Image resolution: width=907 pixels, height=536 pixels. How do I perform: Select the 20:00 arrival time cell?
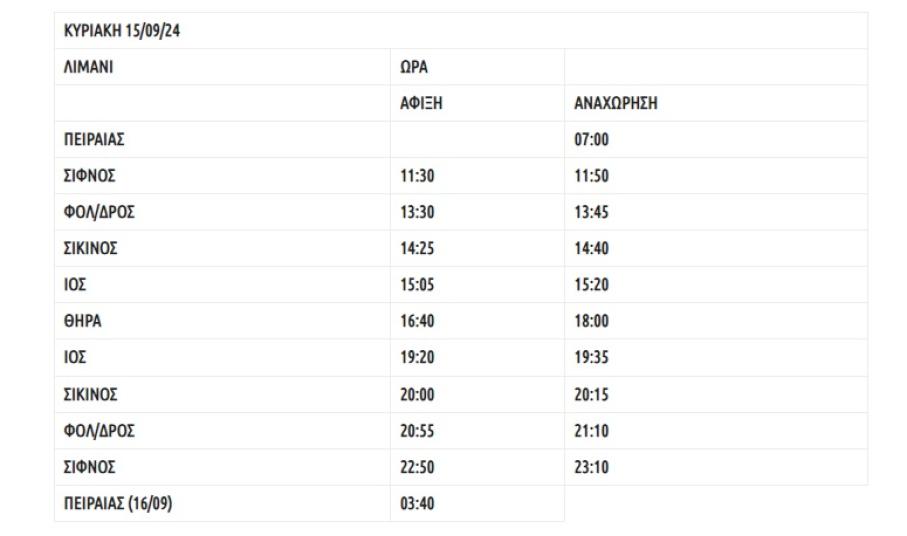(x=415, y=394)
